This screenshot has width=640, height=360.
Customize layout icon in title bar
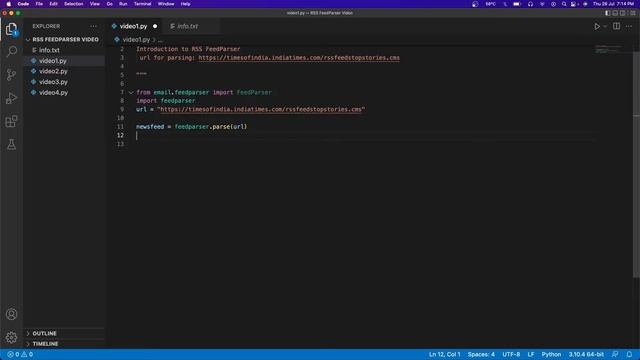[633, 13]
